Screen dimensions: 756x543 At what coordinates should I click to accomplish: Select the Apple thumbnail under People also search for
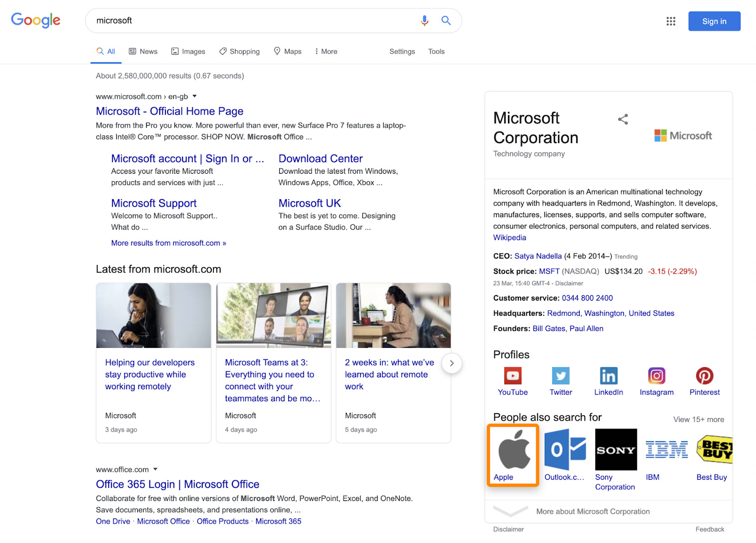click(513, 451)
